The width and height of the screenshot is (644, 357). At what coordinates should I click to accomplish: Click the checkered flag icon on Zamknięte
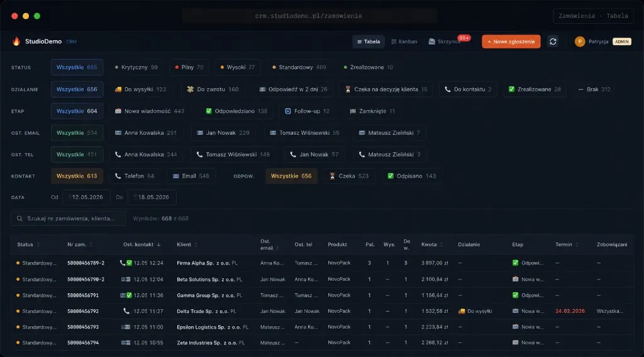(x=352, y=111)
